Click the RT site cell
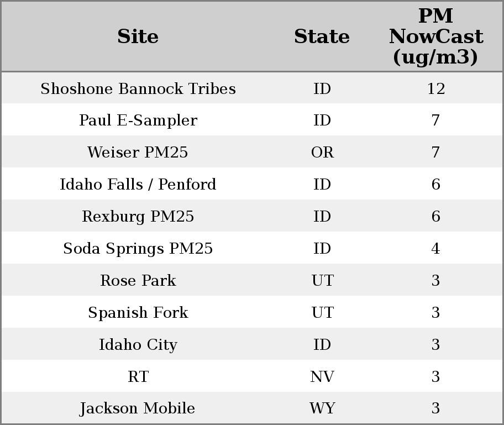The height and width of the screenshot is (425, 504). [138, 377]
